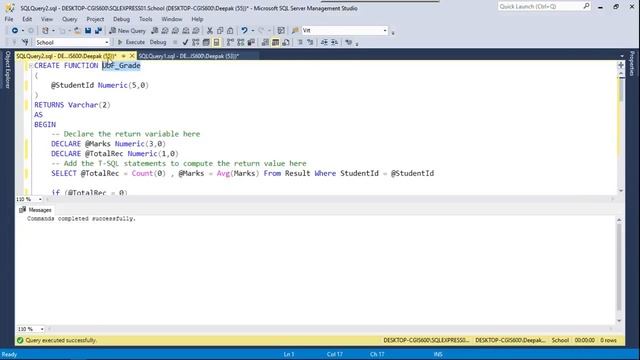
Task: Click the Paste clipboard icon
Action: click(230, 31)
